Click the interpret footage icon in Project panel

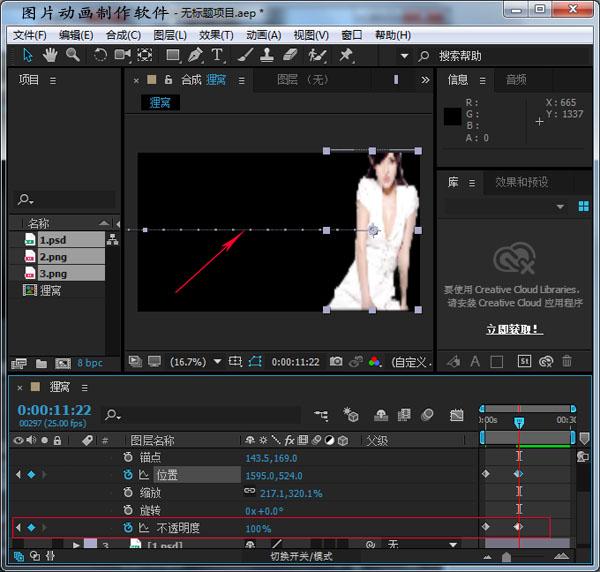pos(19,363)
